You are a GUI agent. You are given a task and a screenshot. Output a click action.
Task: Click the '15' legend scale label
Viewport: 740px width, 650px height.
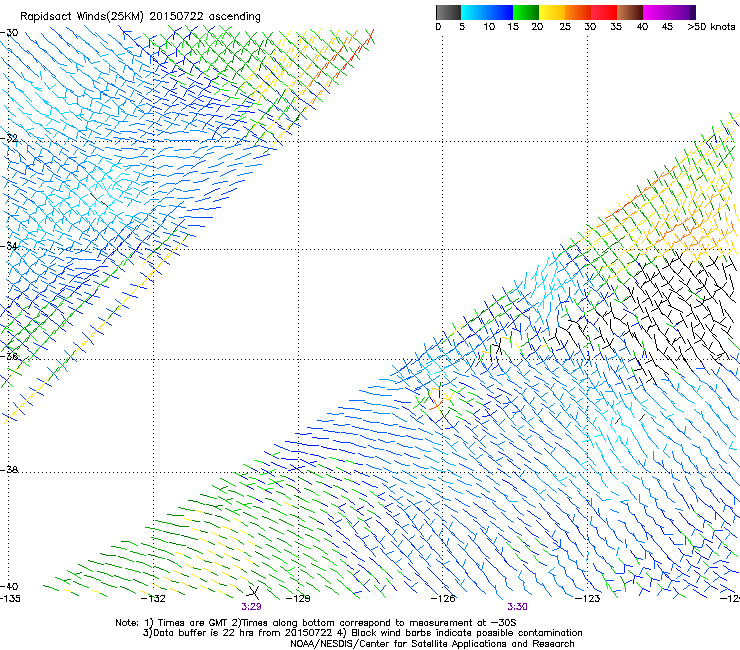click(513, 27)
